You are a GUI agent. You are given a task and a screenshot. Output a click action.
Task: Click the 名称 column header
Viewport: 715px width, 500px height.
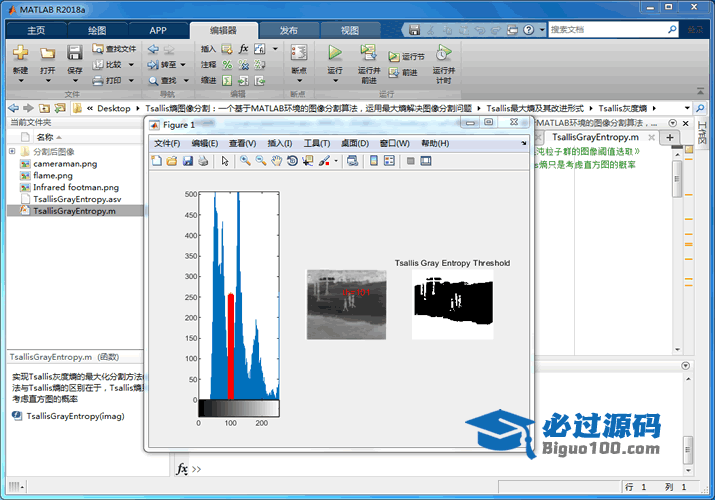click(x=45, y=137)
